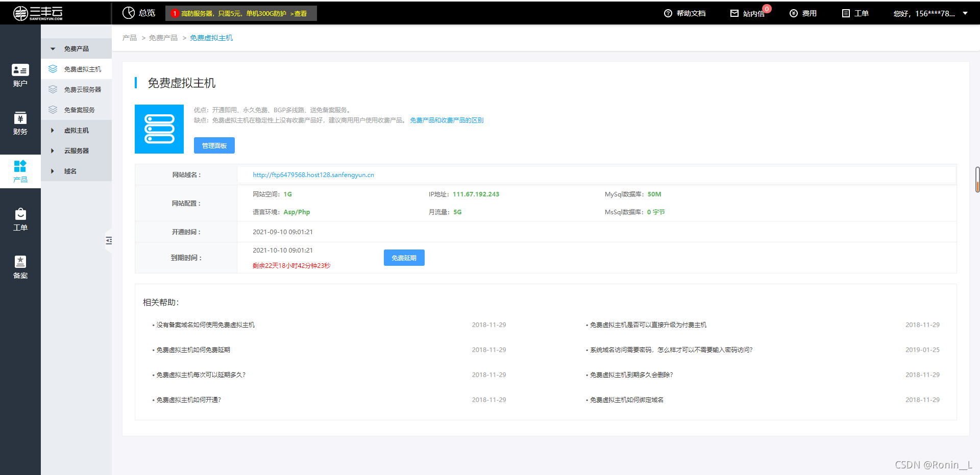980x475 pixels.
Task: Click the stack icon beside 免费虚拟主机
Action: coord(53,69)
